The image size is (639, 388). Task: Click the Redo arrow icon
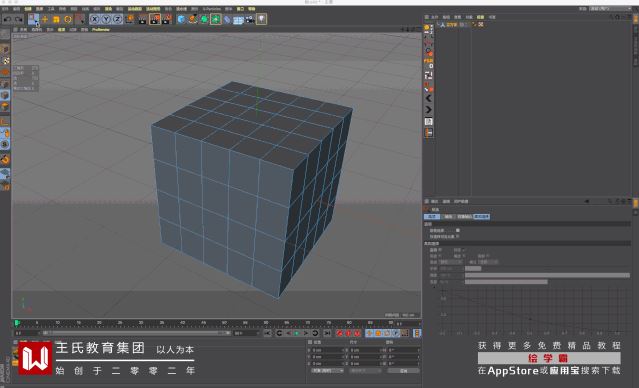pos(18,19)
